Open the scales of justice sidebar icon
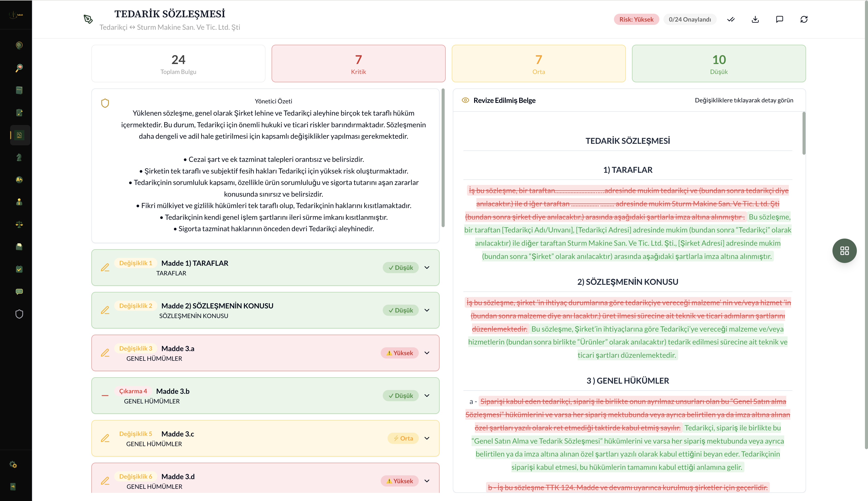Screen dimensions: 868x501 pos(19,224)
